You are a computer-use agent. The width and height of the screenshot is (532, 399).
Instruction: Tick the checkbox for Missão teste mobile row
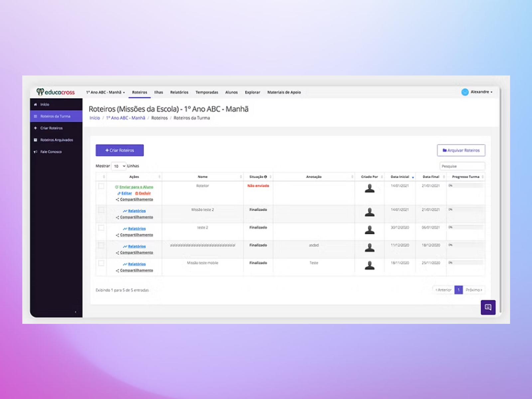(x=101, y=263)
